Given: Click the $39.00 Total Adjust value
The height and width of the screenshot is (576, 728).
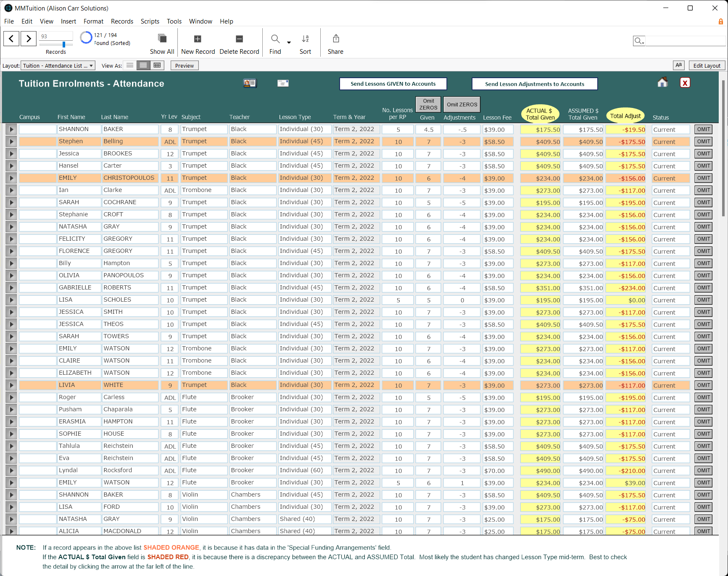Looking at the screenshot, I should click(625, 483).
